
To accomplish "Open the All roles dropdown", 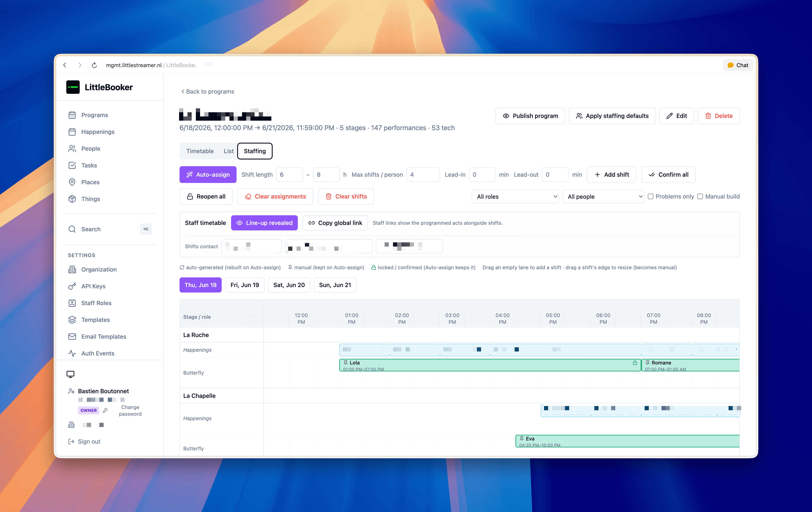I will coord(515,196).
